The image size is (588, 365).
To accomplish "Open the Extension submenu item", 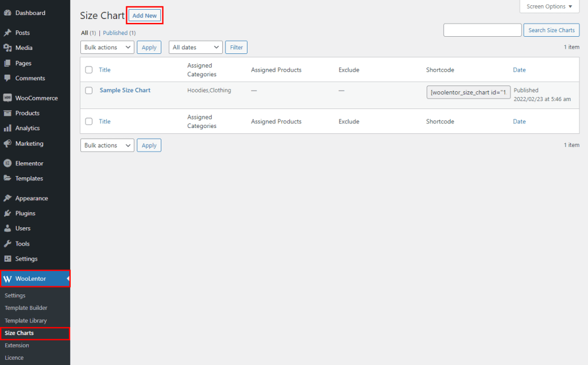I will pos(17,345).
